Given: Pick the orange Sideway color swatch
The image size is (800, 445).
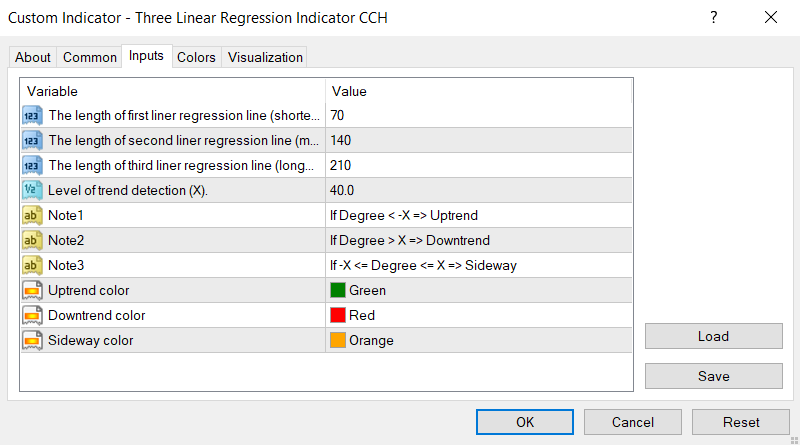Looking at the screenshot, I should [338, 340].
